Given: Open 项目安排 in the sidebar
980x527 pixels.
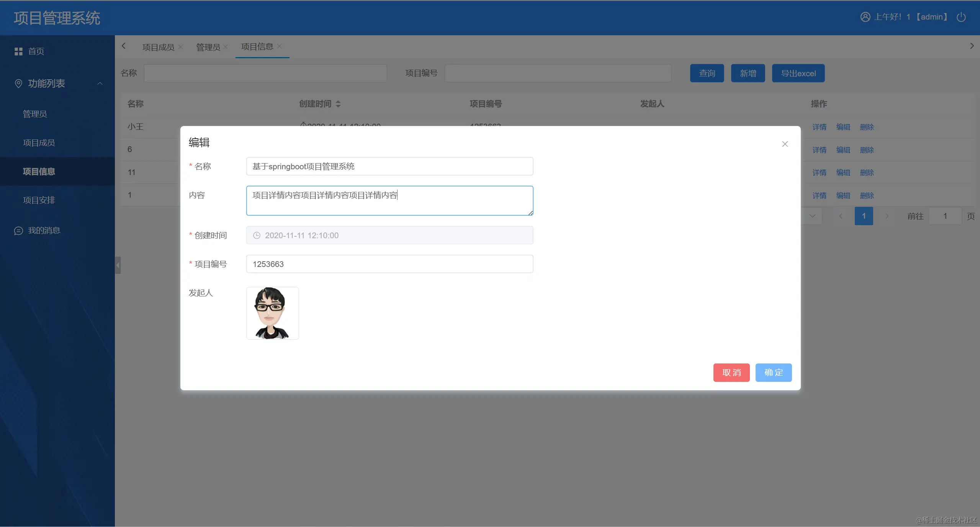Looking at the screenshot, I should [x=39, y=200].
